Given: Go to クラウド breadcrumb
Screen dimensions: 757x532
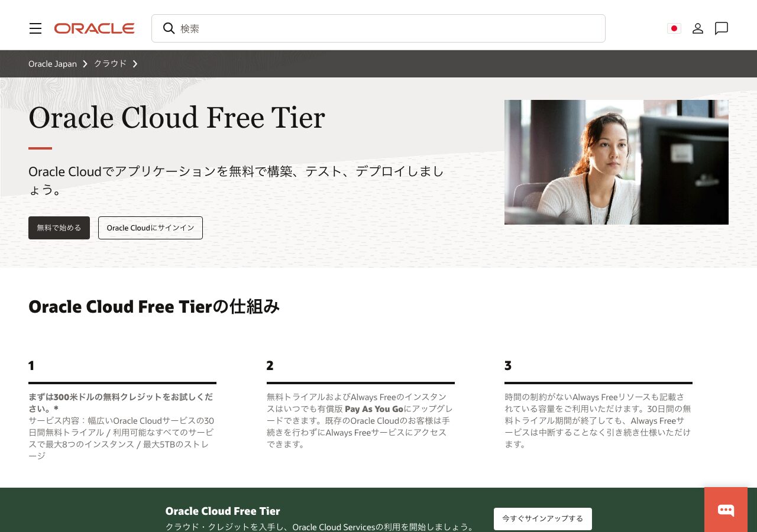Looking at the screenshot, I should [x=110, y=64].
